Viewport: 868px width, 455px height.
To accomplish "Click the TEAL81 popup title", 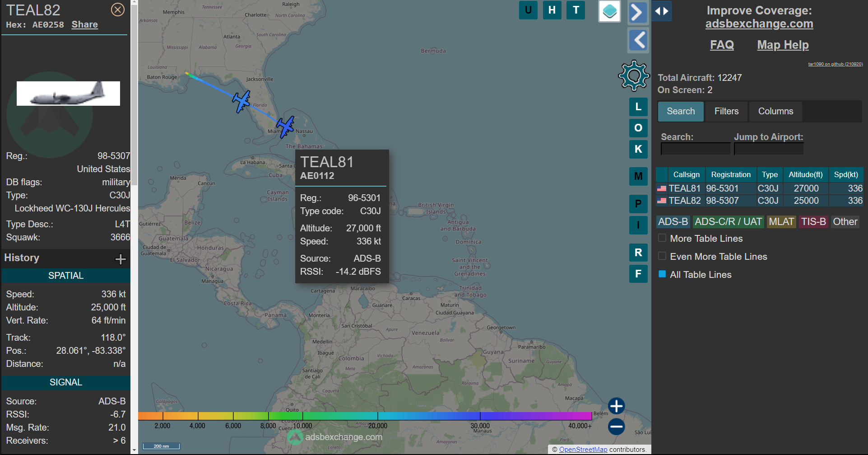I will coord(327,162).
